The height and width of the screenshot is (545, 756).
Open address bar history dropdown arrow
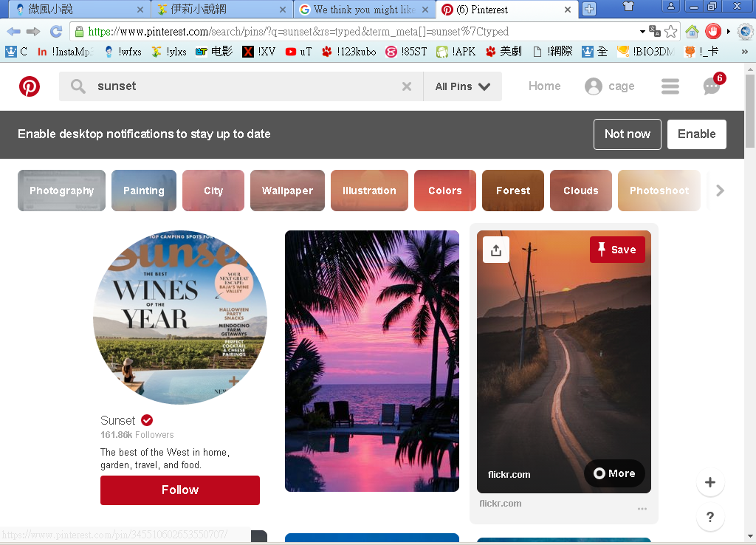(642, 32)
